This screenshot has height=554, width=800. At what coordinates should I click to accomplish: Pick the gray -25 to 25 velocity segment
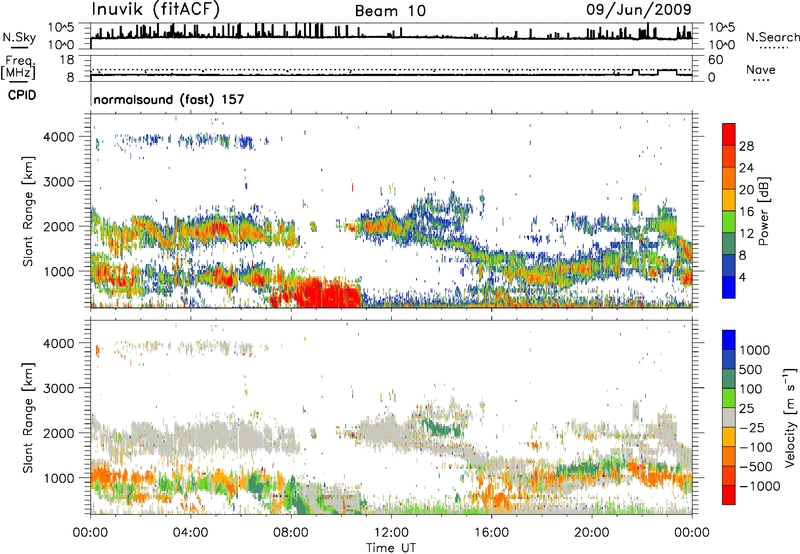(729, 417)
